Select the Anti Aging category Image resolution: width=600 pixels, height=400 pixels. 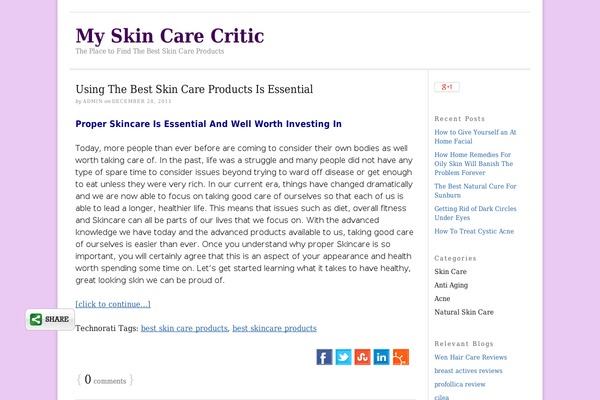pos(453,285)
